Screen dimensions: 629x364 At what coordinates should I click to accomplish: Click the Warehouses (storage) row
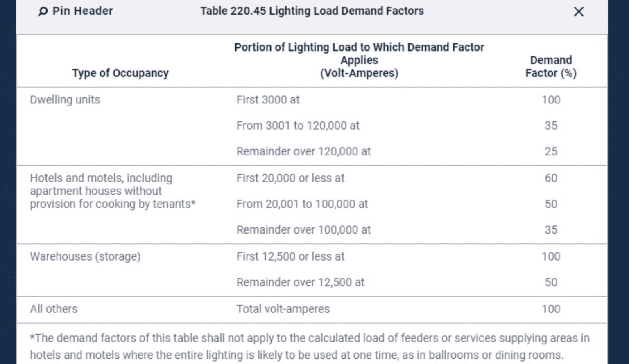point(85,256)
